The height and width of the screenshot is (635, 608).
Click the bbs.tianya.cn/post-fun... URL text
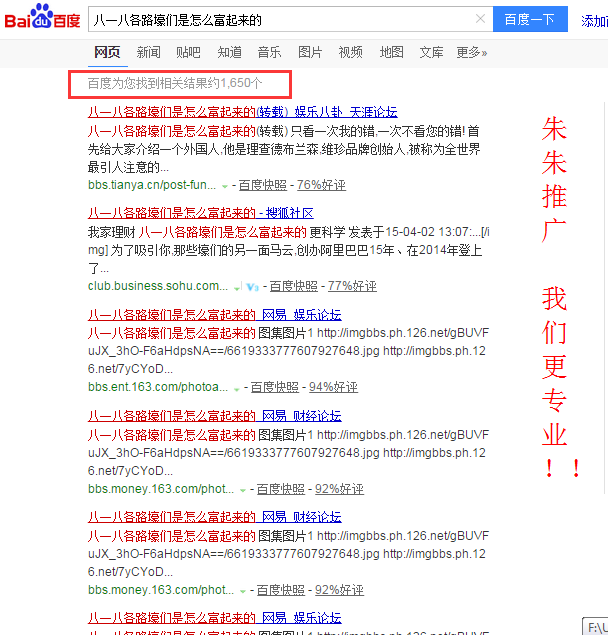(x=152, y=185)
